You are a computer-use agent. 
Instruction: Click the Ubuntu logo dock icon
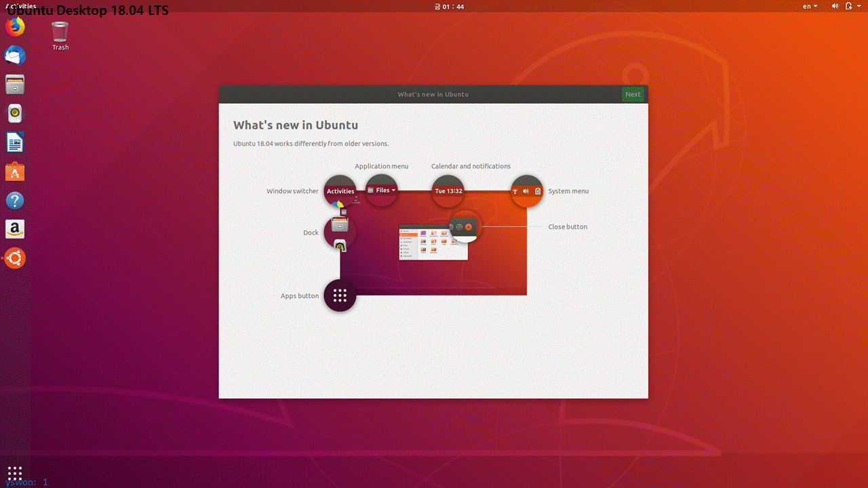15,258
